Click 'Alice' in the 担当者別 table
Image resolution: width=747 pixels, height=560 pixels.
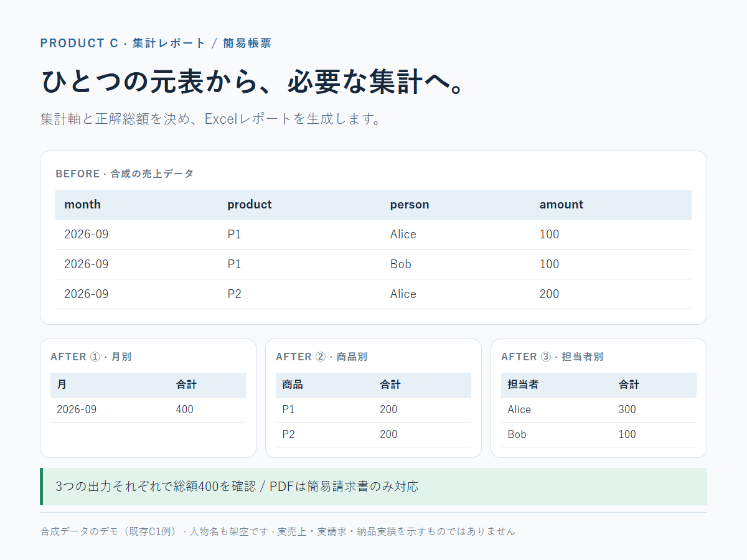(519, 409)
